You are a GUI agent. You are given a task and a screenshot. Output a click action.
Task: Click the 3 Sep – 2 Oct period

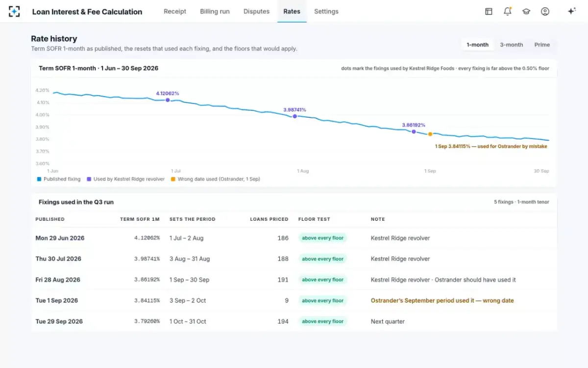click(188, 300)
